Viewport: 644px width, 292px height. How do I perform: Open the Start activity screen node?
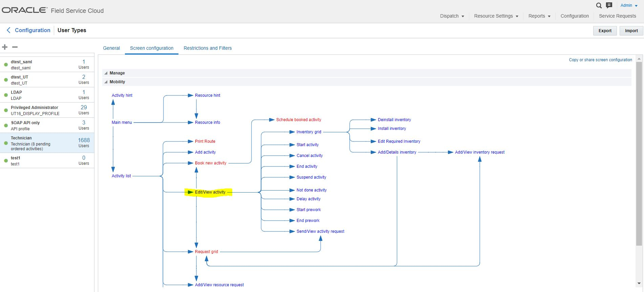tap(307, 145)
